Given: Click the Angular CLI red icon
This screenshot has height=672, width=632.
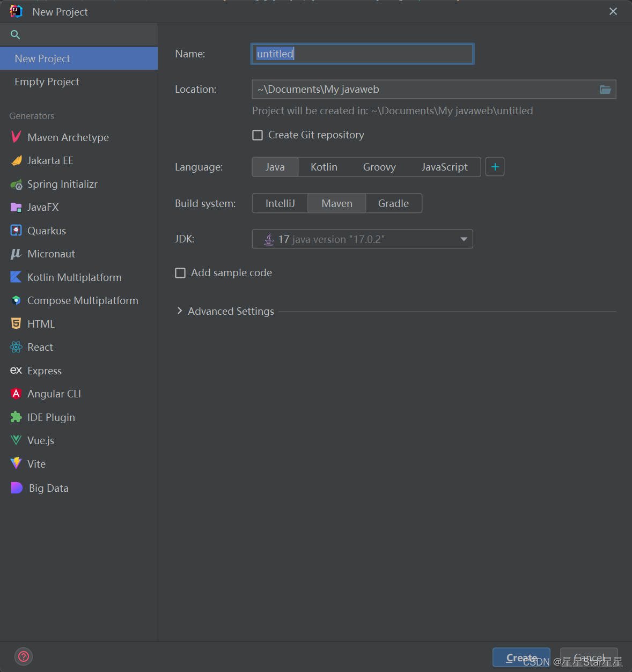Looking at the screenshot, I should (16, 394).
